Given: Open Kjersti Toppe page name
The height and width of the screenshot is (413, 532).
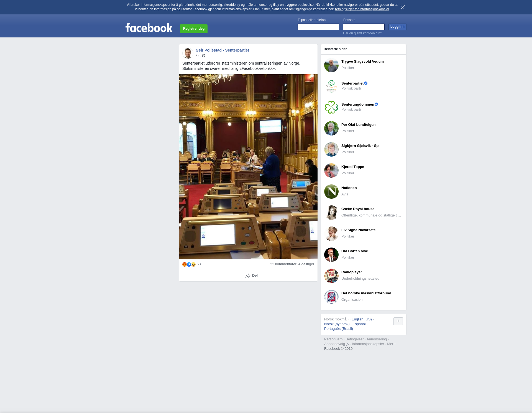Looking at the screenshot, I should tap(353, 167).
